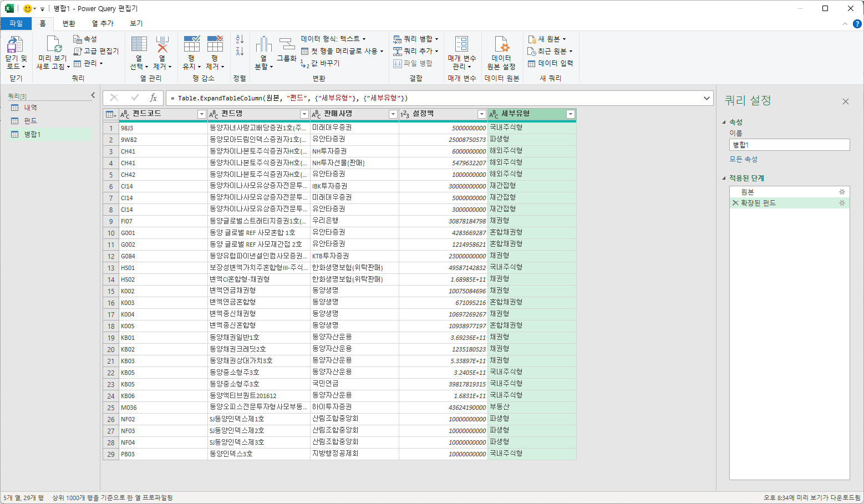Click the Remove Rows (행 제거) icon
Image resolution: width=864 pixels, height=504 pixels.
[x=215, y=44]
